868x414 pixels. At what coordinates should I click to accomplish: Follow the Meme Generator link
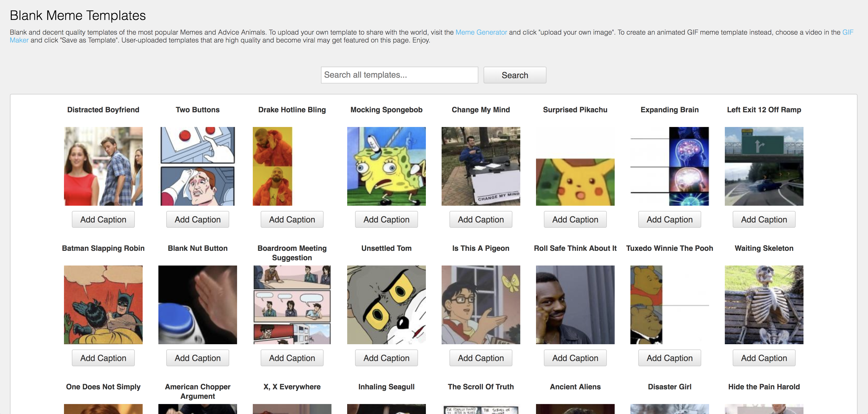click(481, 32)
